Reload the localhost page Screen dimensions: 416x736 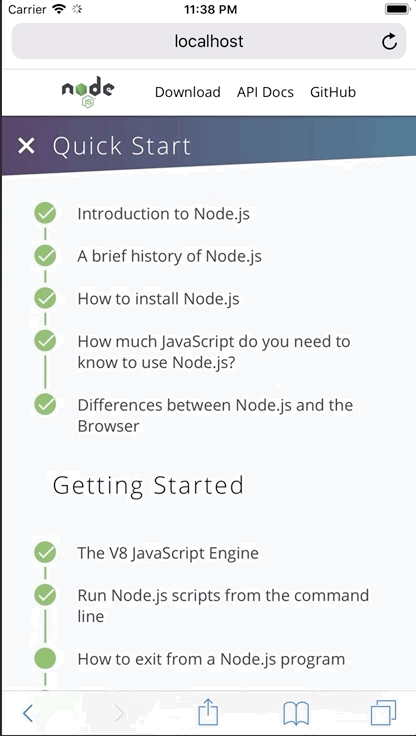[389, 41]
